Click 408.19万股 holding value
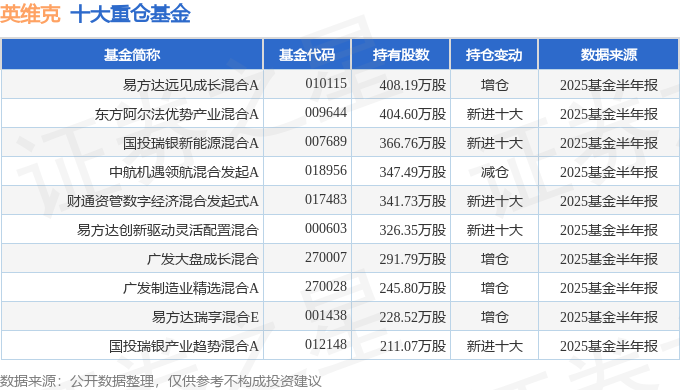Image resolution: width=680 pixels, height=390 pixels. click(x=413, y=85)
